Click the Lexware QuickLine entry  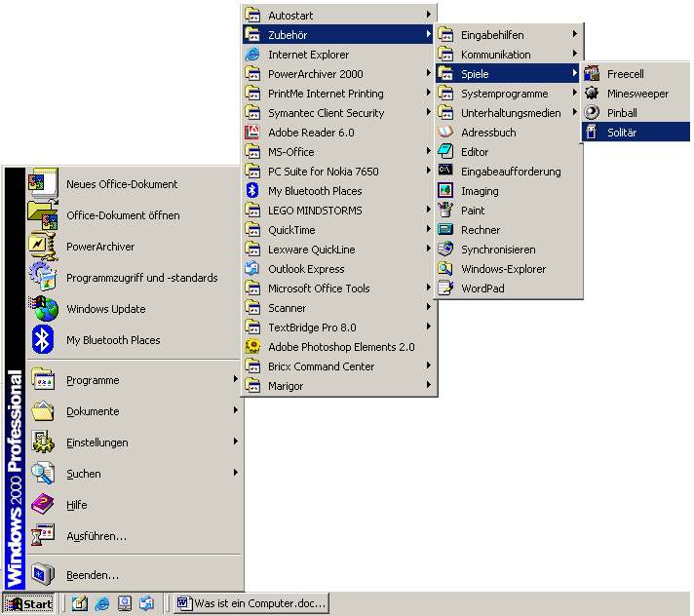point(338,249)
